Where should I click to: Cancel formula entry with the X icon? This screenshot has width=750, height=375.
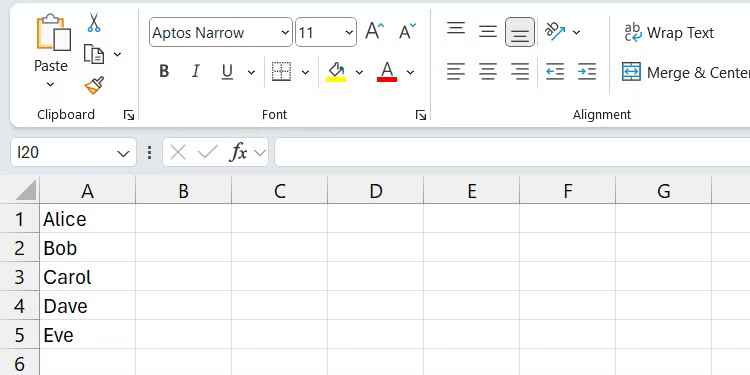click(178, 153)
